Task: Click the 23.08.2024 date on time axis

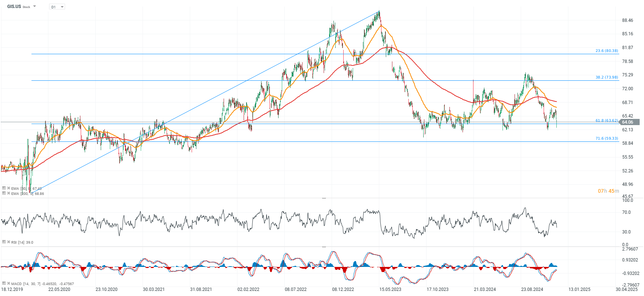Action: pos(532,289)
